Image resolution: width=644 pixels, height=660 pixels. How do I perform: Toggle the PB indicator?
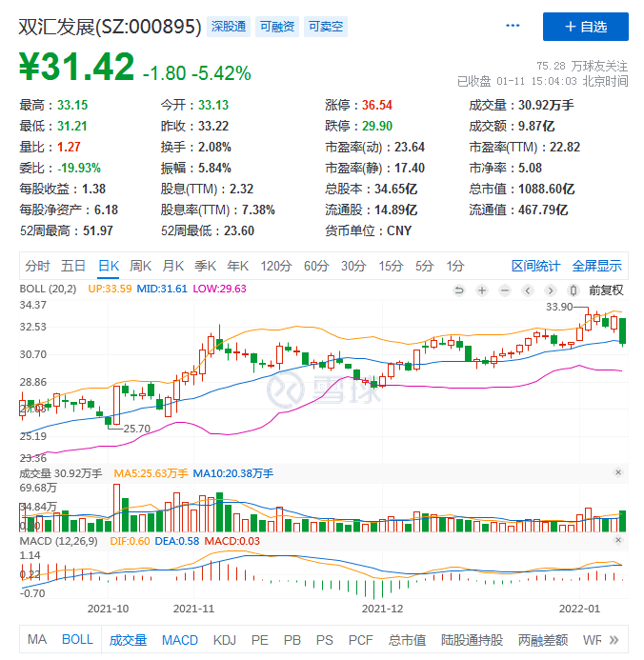[x=292, y=640]
